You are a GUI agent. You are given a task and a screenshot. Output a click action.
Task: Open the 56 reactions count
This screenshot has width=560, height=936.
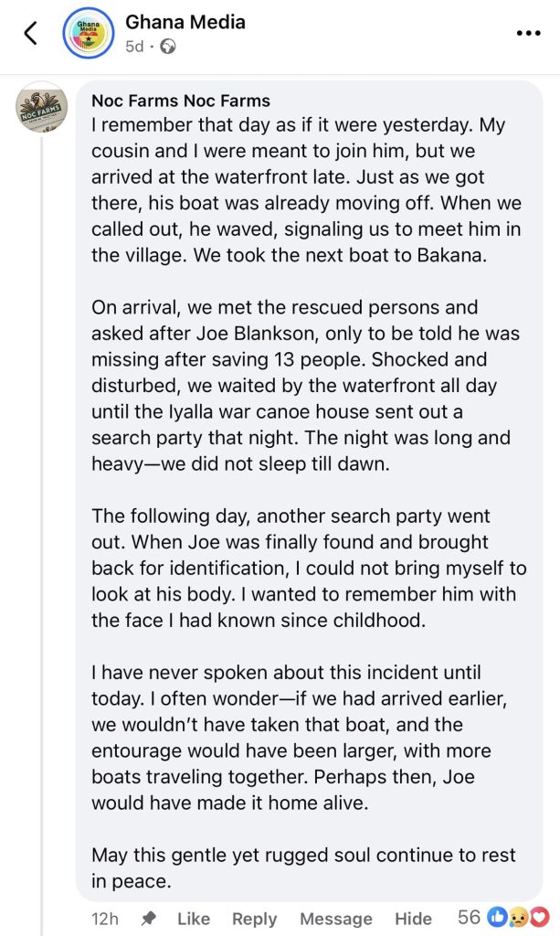[x=470, y=917]
